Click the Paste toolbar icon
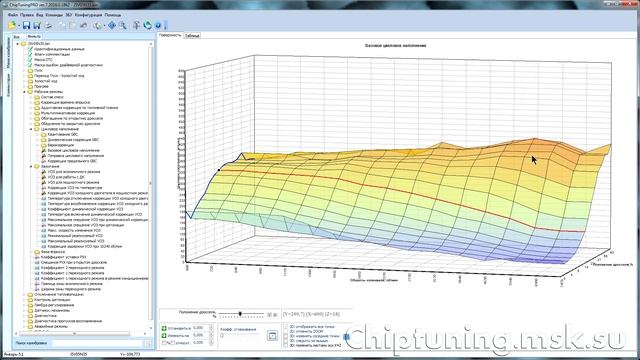The height and width of the screenshot is (360, 640). (x=73, y=25)
